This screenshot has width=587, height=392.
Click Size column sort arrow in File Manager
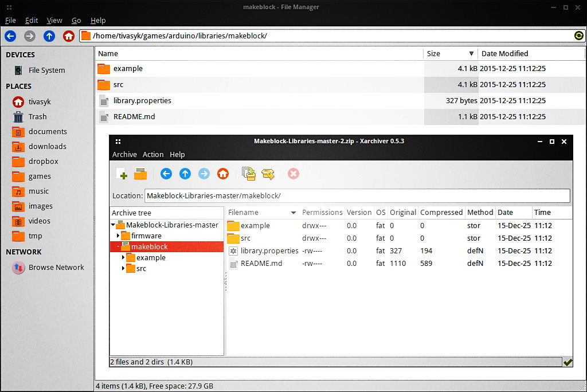click(x=471, y=53)
